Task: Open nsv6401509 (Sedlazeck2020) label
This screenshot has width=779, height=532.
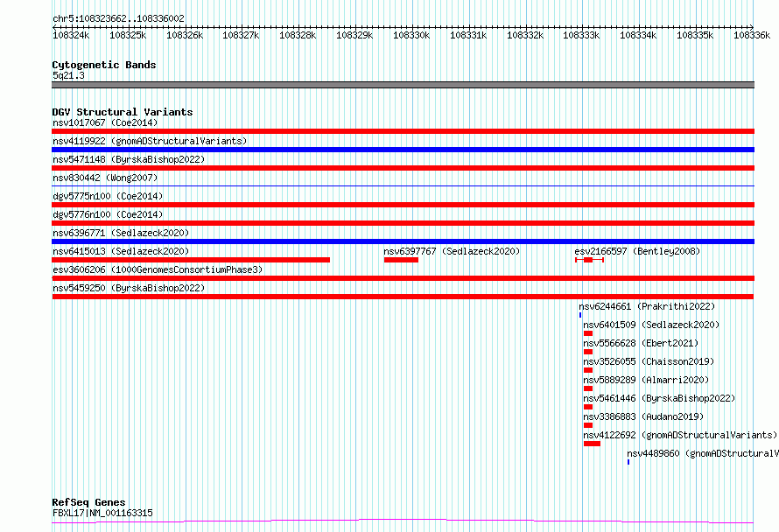Action: tap(651, 325)
